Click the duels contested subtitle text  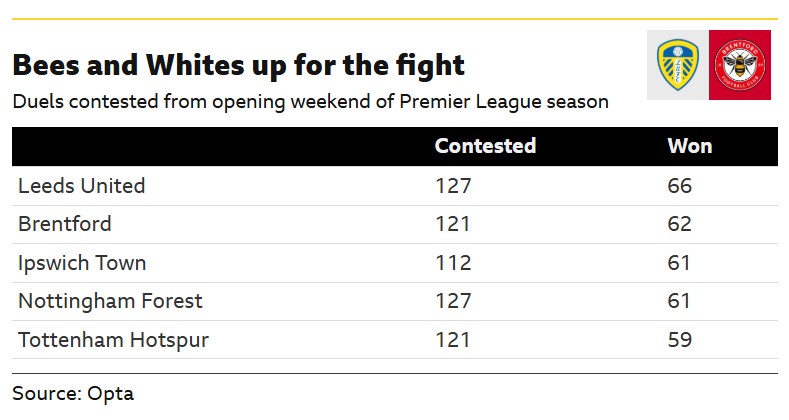coord(310,102)
